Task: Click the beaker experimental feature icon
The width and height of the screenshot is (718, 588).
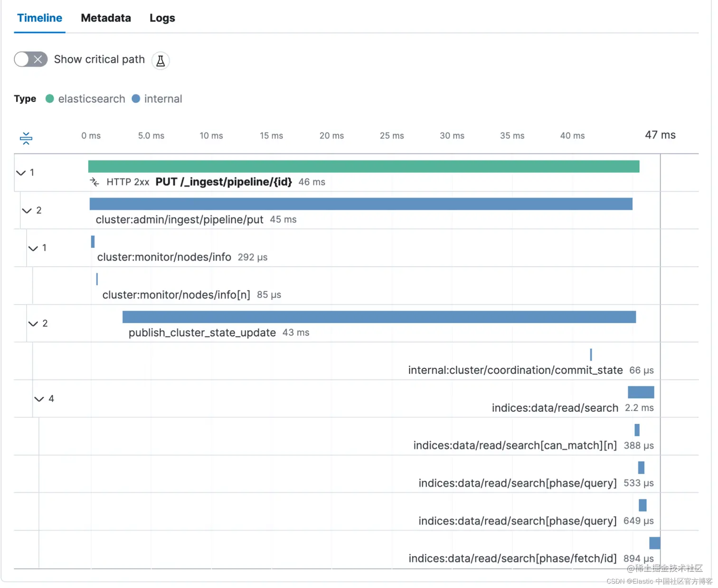Action: tap(161, 61)
